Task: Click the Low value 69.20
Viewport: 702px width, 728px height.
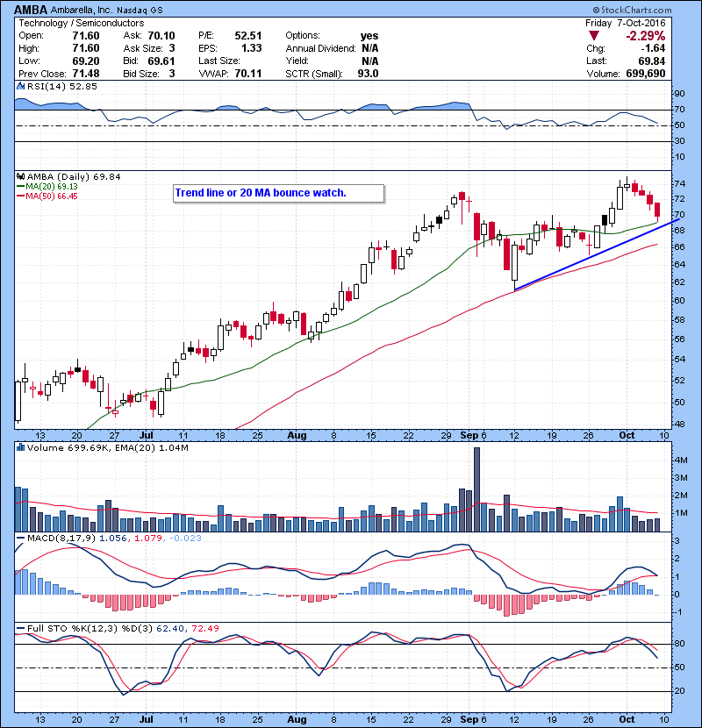Action: (x=86, y=61)
